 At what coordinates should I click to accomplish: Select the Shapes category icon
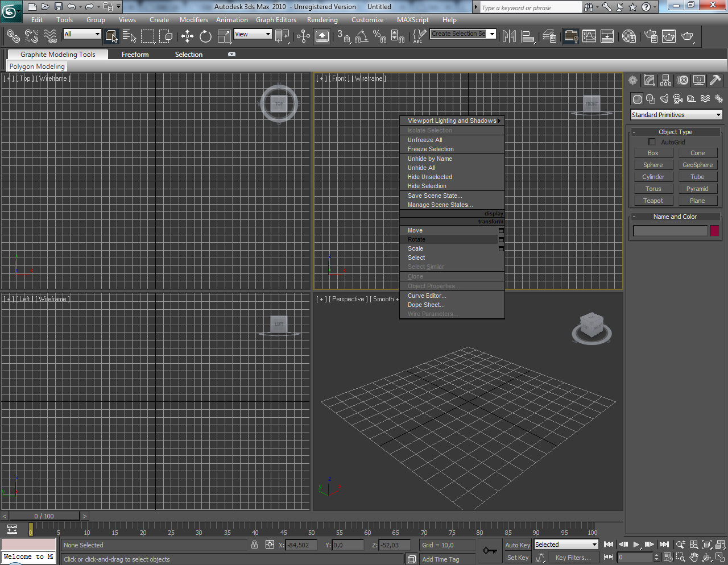[651, 99]
